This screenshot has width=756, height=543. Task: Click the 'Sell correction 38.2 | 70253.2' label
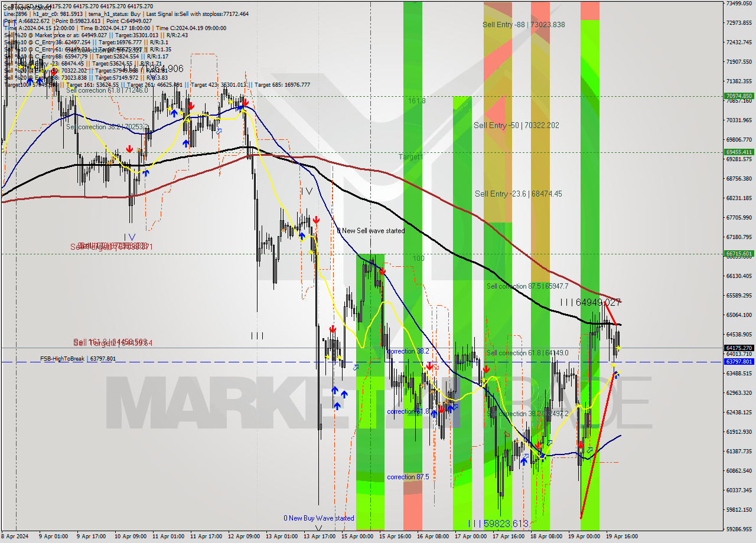tap(107, 127)
